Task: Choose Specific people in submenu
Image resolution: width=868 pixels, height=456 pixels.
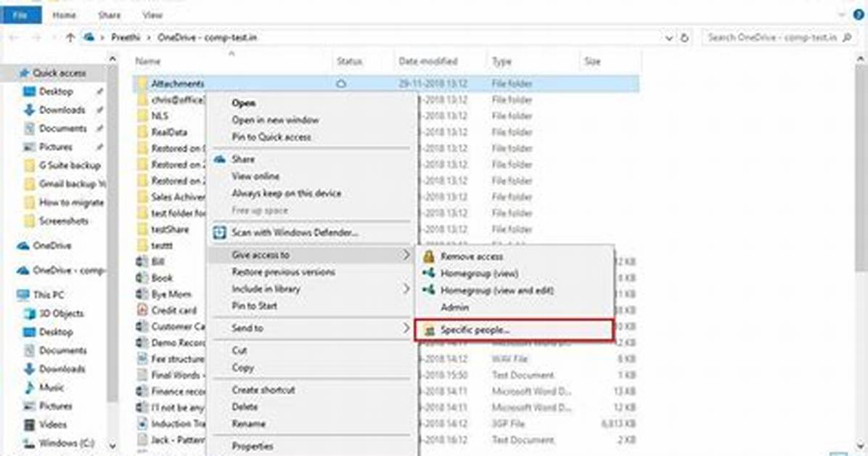Action: 514,330
